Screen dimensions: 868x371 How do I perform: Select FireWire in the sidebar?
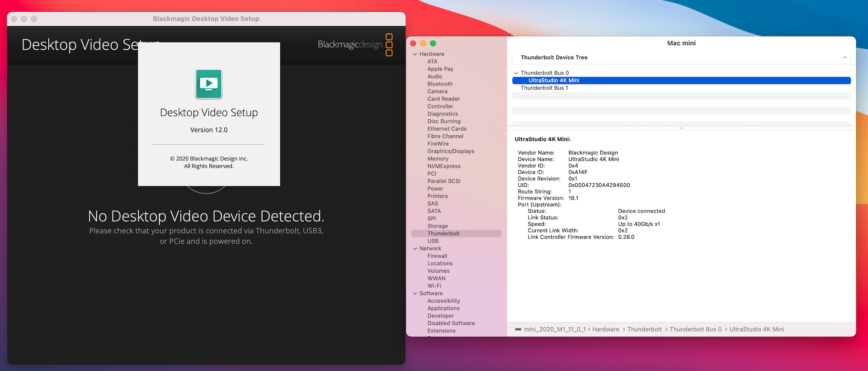point(438,144)
